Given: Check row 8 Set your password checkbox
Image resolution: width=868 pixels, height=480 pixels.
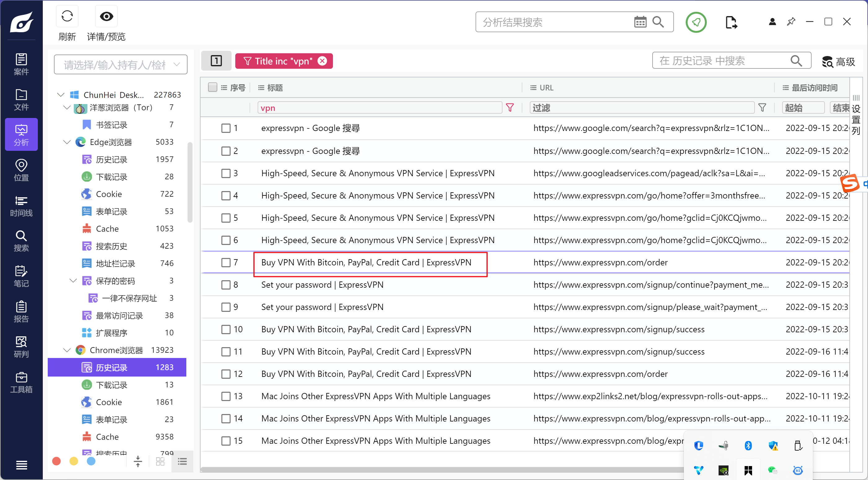Looking at the screenshot, I should pos(226,285).
